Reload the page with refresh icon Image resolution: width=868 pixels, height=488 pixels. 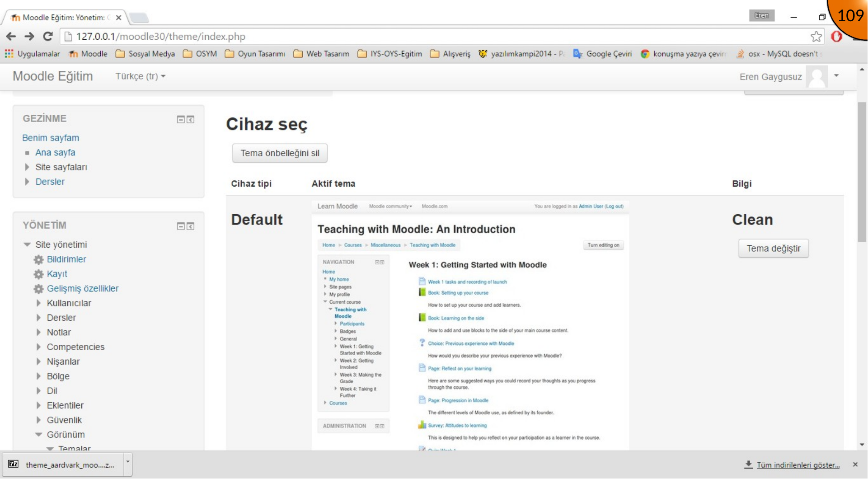(48, 36)
